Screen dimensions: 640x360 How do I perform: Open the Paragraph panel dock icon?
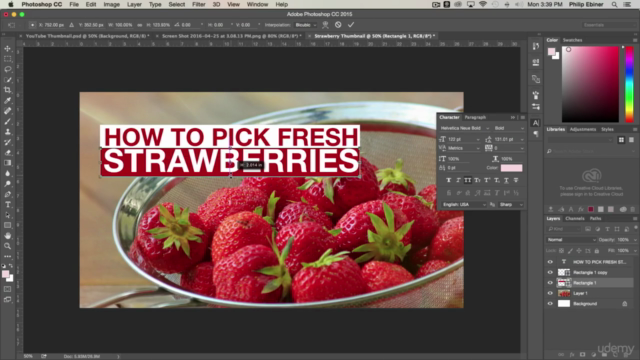pyautogui.click(x=536, y=134)
